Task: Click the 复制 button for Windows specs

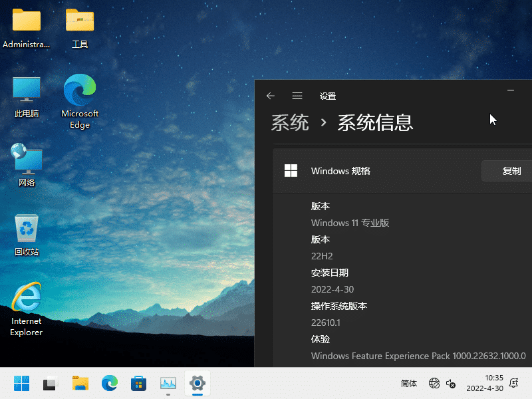Action: click(x=511, y=171)
